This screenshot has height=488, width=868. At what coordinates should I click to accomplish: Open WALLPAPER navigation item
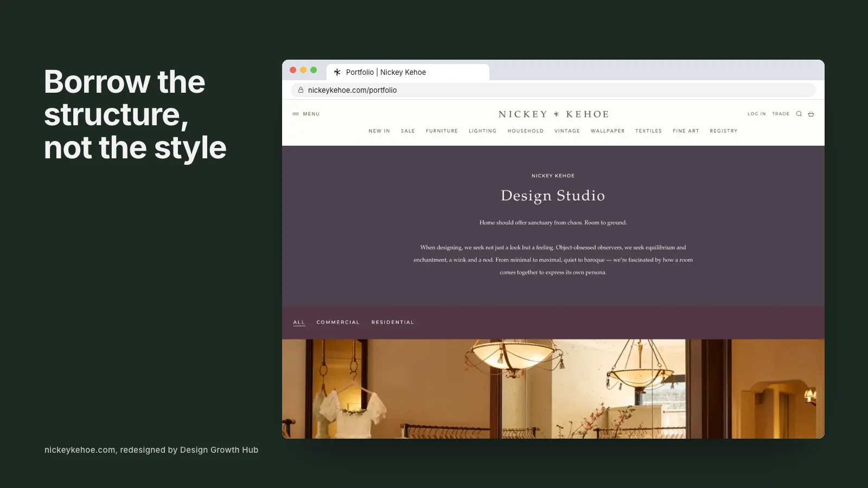coord(608,131)
